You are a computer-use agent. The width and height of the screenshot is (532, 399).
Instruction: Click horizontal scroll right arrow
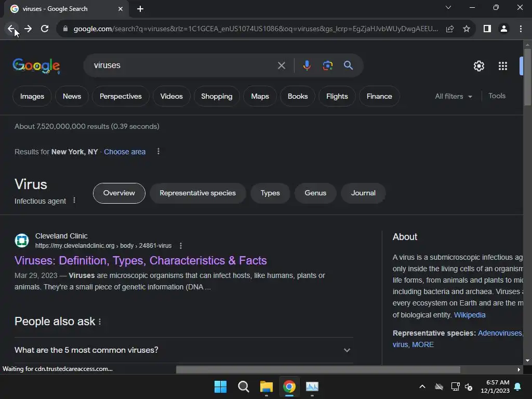tap(519, 369)
